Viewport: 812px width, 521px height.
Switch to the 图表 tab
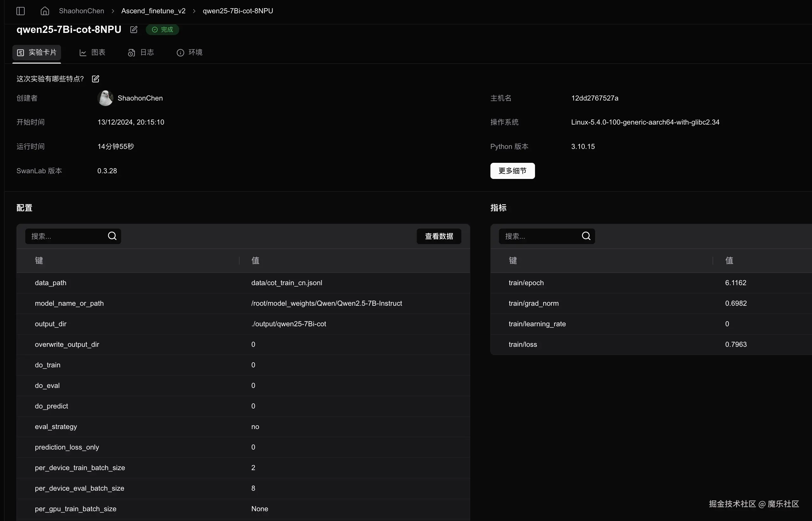click(92, 52)
